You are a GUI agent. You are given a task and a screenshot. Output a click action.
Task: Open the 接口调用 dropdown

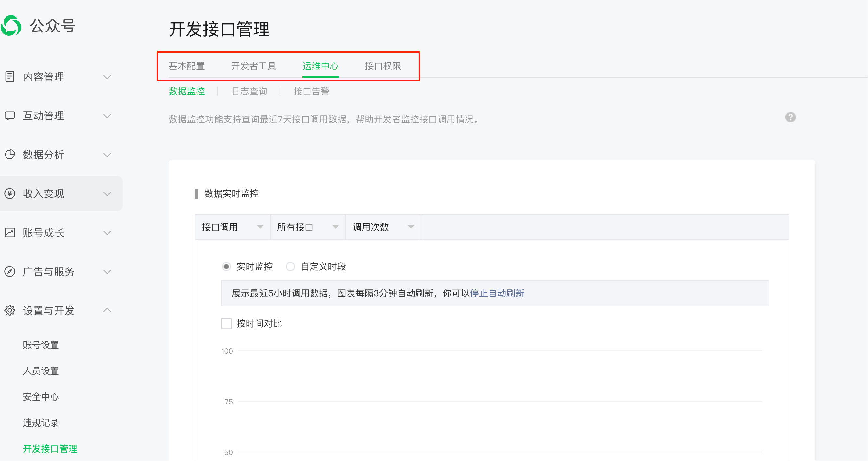233,227
